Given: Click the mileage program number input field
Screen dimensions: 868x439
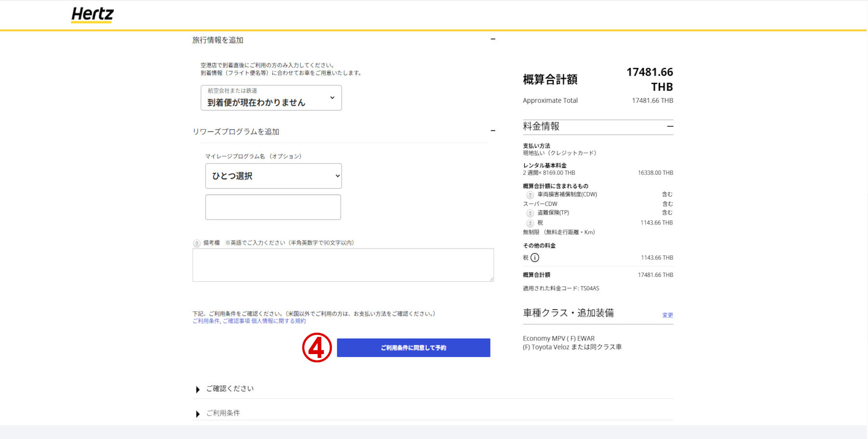Looking at the screenshot, I should [273, 207].
